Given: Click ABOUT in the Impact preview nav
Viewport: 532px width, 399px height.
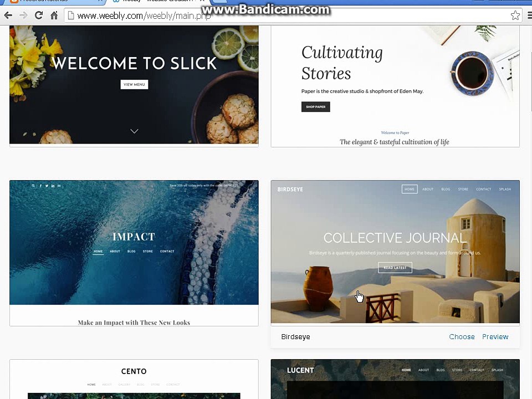Looking at the screenshot, I should (115, 252).
